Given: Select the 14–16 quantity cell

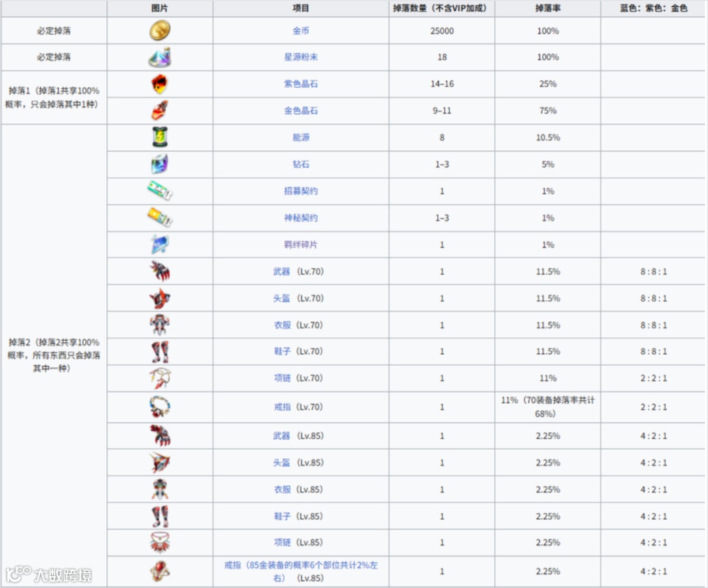Looking at the screenshot, I should pos(442,84).
